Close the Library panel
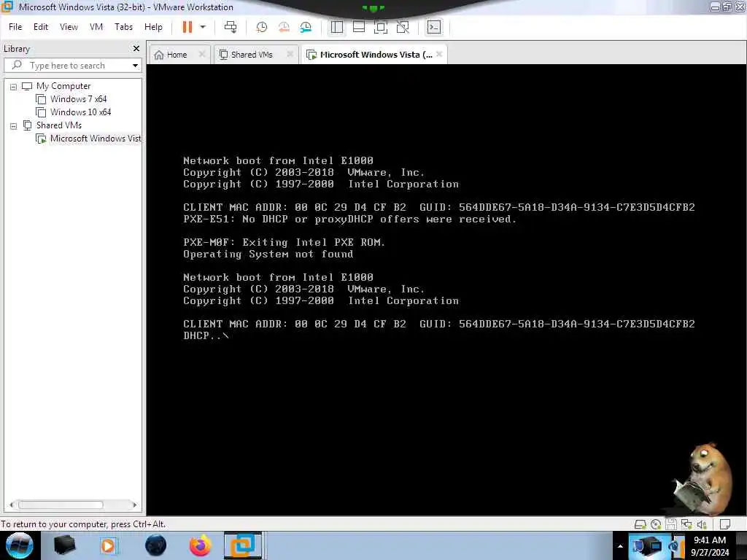This screenshot has height=560, width=747. pos(136,49)
